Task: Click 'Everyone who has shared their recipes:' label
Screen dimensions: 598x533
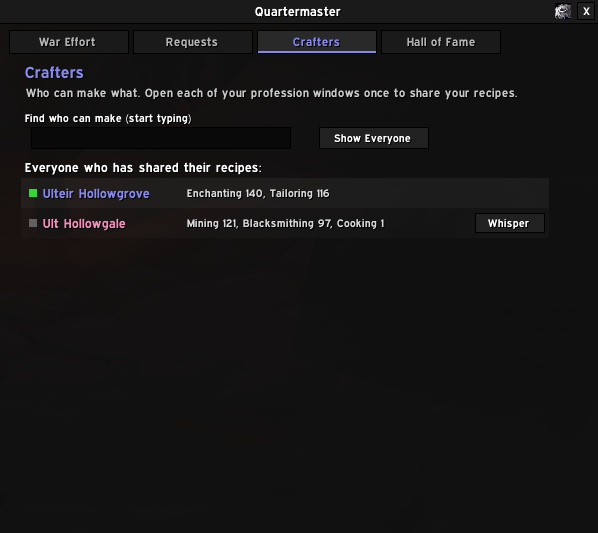Action: (x=143, y=168)
